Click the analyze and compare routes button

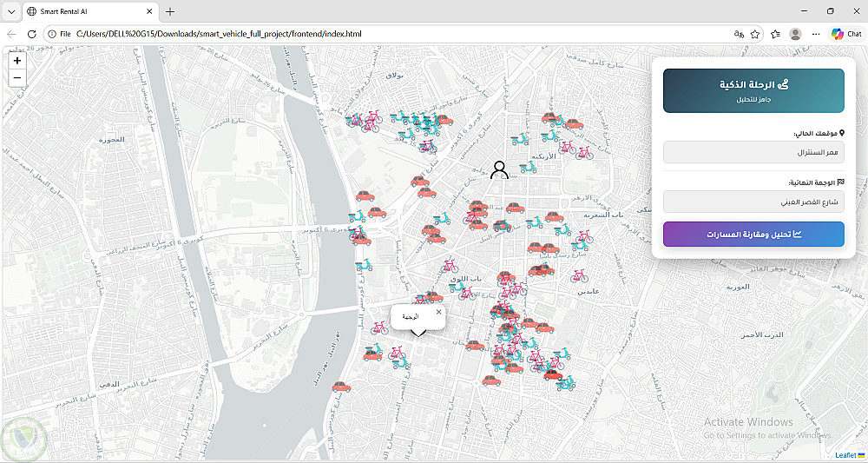[x=753, y=235]
